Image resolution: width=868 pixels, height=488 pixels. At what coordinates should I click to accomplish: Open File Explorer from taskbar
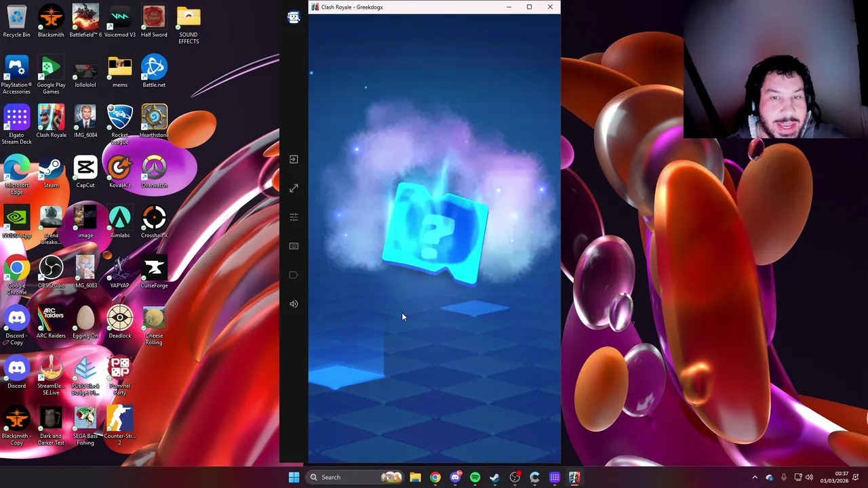[x=415, y=477]
